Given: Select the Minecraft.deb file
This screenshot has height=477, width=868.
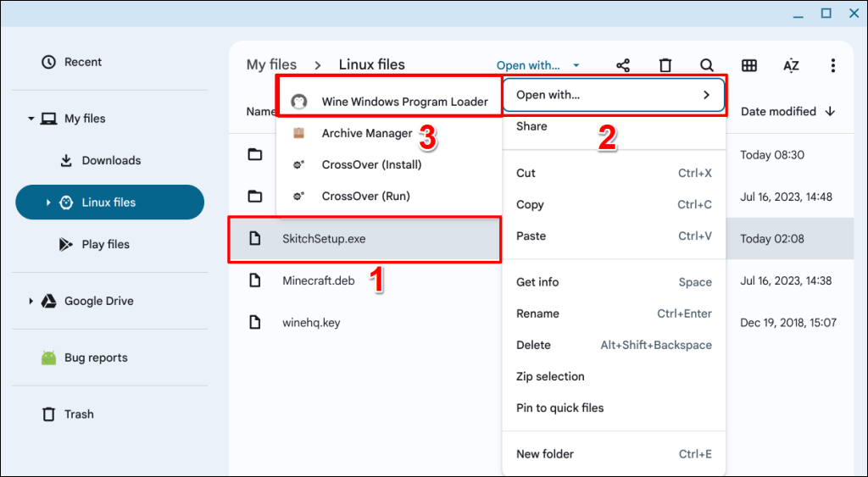Looking at the screenshot, I should pyautogui.click(x=319, y=280).
